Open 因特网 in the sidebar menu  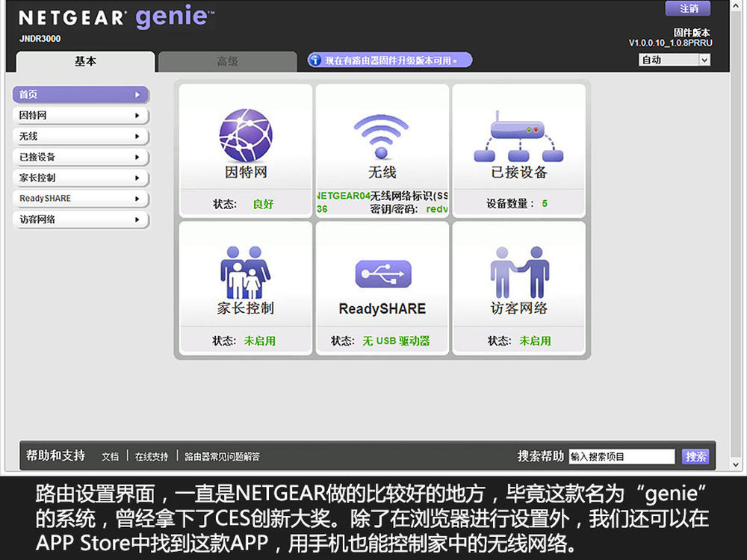coord(81,115)
